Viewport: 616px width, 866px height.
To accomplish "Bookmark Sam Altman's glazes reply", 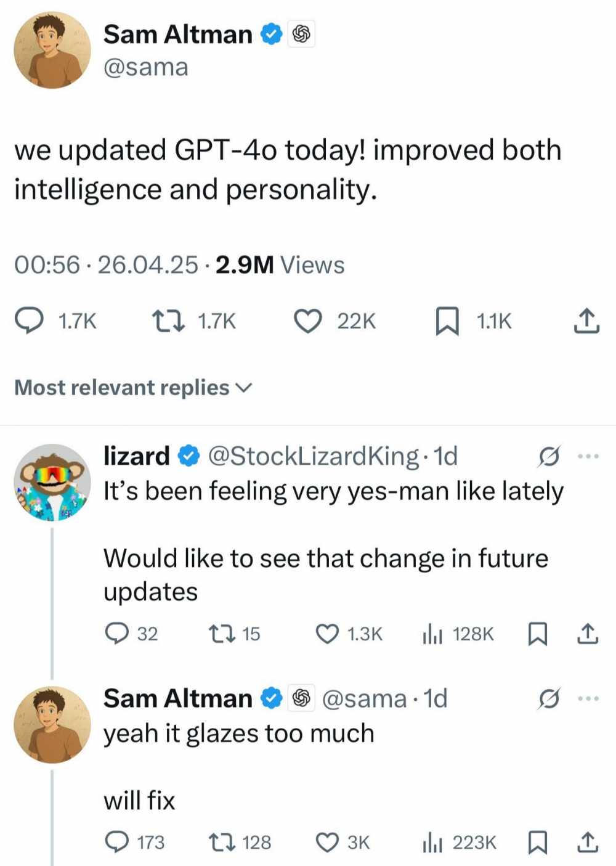I will [x=537, y=842].
